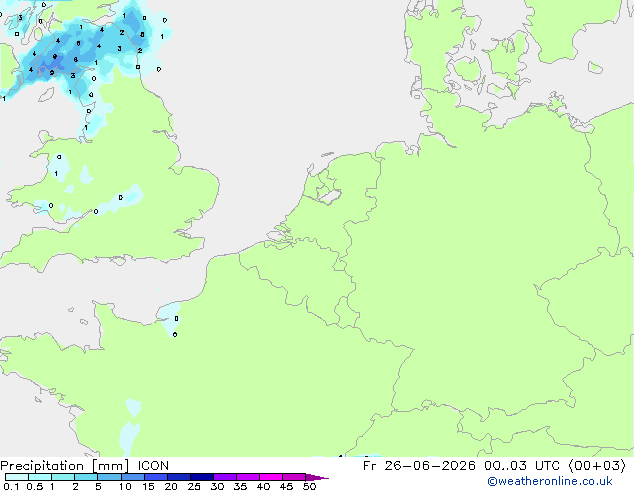
Task: Click the '[mm]' unit label
Action: [110, 466]
